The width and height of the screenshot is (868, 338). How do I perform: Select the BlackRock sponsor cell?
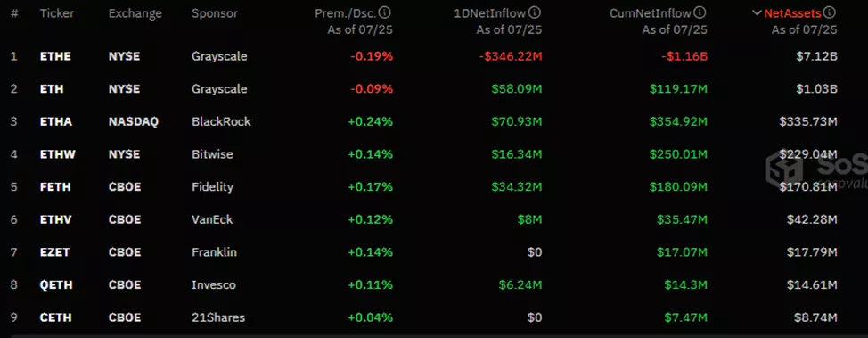[221, 121]
